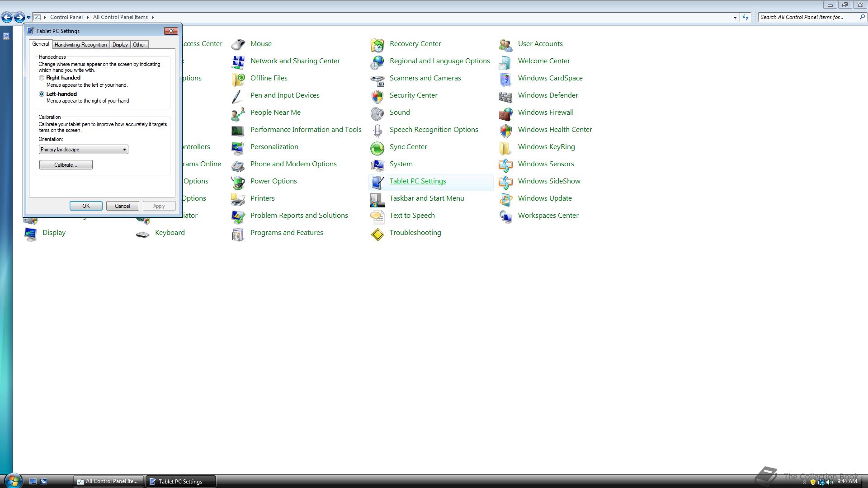Image resolution: width=868 pixels, height=488 pixels.
Task: Expand the address bar history dropdown
Action: click(735, 17)
